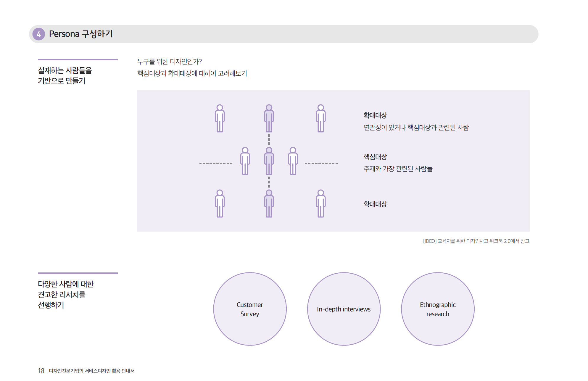Click the In-depth interviews circle
588x381 pixels.
tap(344, 309)
